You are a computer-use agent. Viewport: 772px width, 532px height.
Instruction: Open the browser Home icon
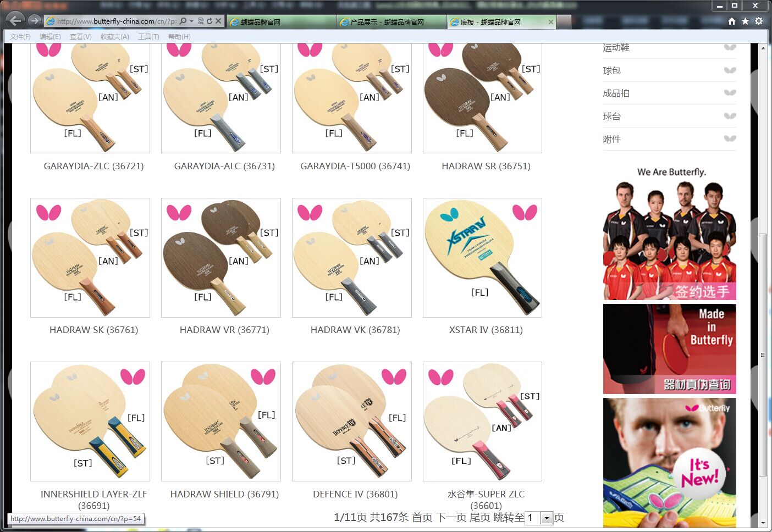pyautogui.click(x=731, y=21)
